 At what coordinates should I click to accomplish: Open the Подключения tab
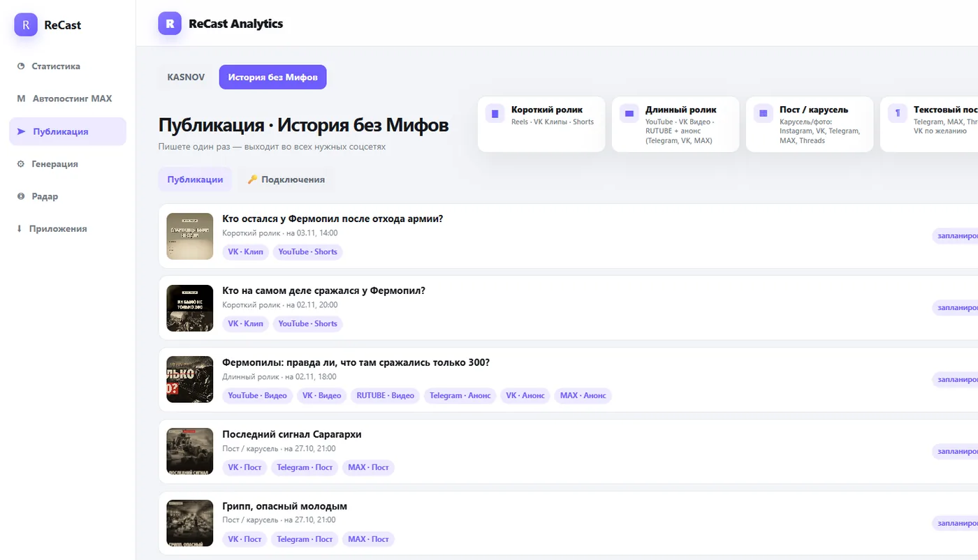click(286, 179)
